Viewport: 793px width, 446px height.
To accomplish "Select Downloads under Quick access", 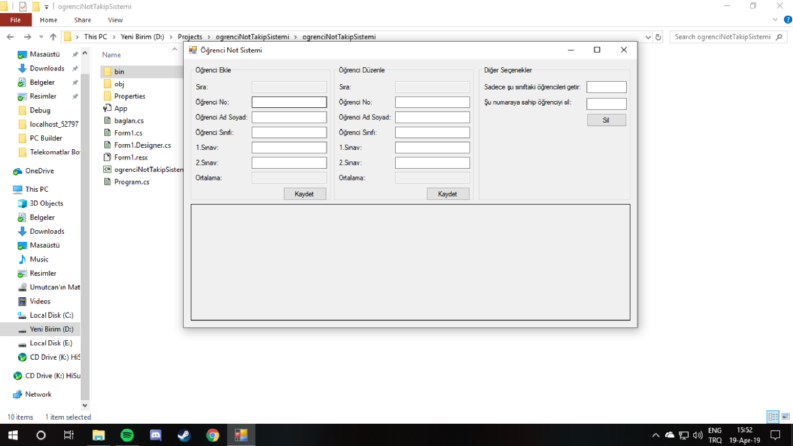I will 47,68.
